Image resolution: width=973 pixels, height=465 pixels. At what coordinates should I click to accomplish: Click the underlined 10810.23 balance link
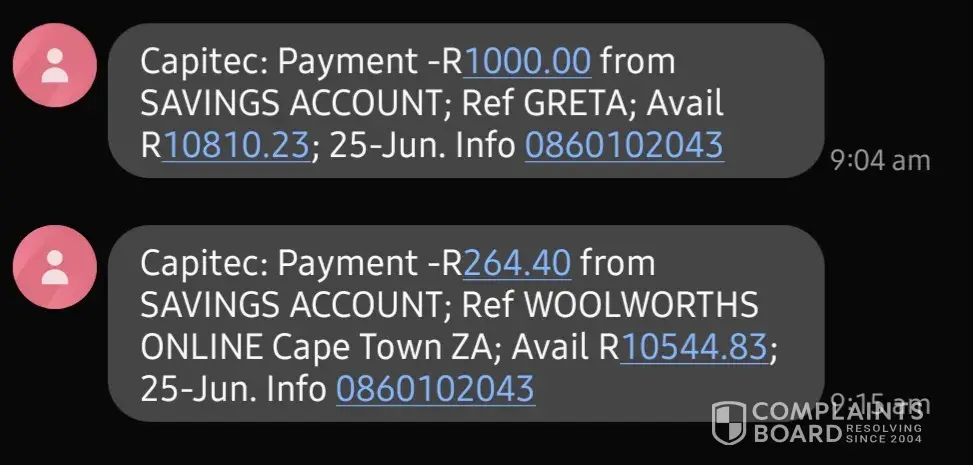point(235,145)
